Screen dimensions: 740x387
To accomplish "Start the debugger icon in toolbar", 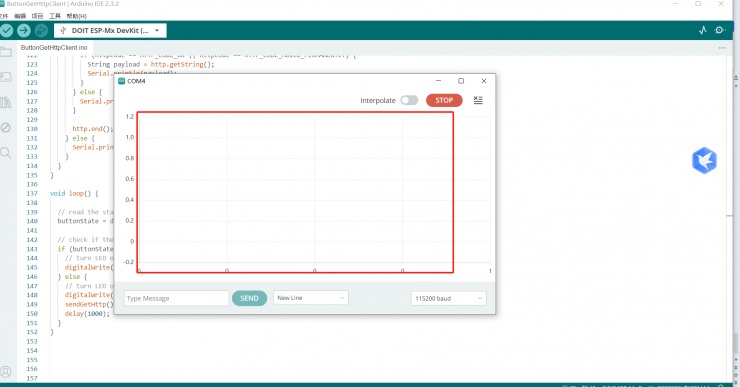I will [42, 31].
